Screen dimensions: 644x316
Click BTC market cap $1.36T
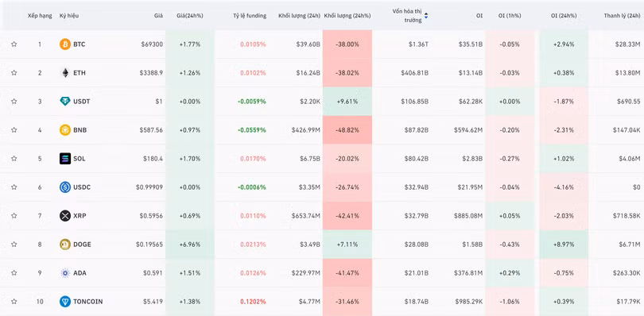[418, 44]
